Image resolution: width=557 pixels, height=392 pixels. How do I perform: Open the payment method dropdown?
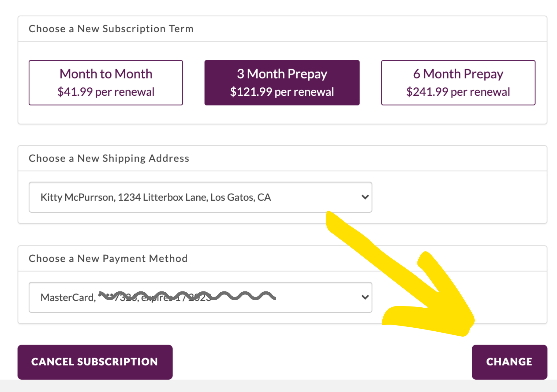tap(200, 297)
